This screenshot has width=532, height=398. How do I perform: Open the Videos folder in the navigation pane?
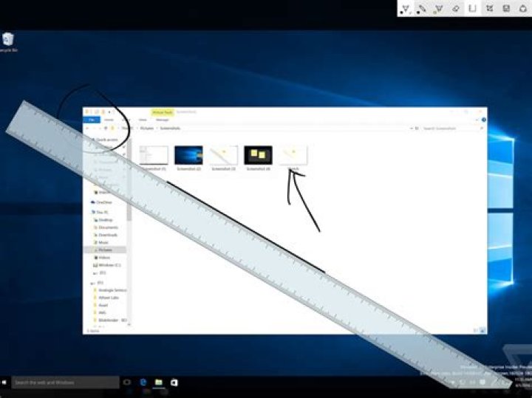click(102, 258)
